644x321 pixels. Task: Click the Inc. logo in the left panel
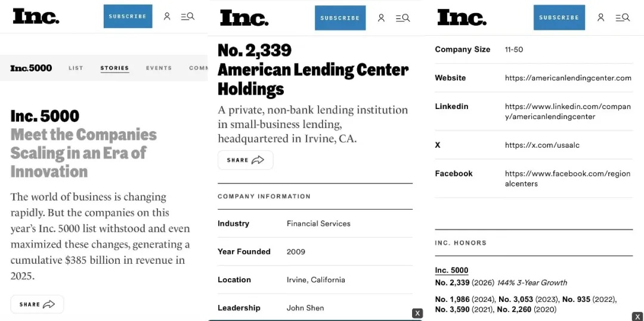pos(36,17)
